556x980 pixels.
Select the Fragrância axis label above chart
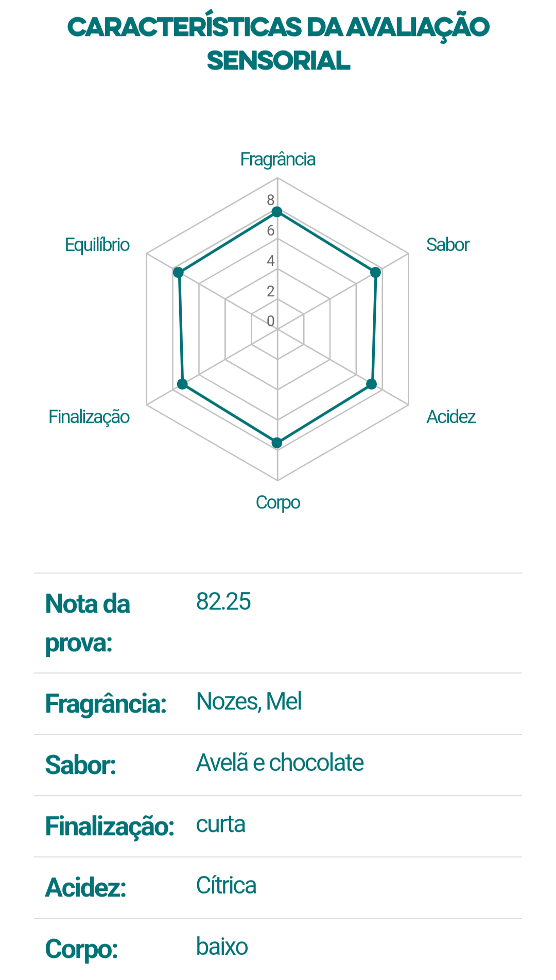[277, 159]
